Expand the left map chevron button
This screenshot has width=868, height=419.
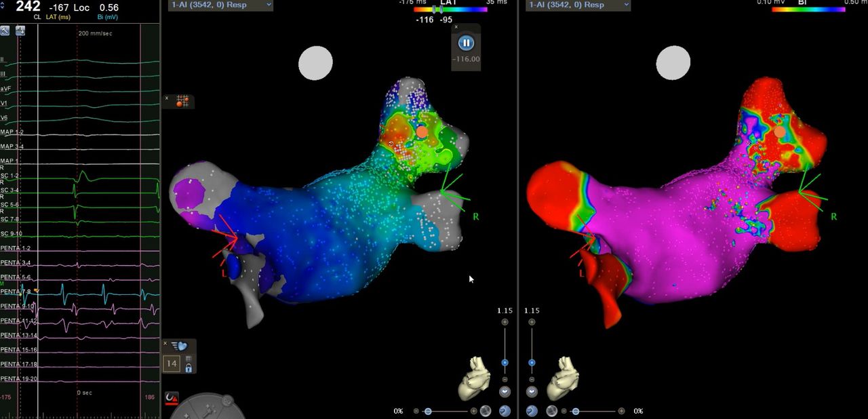505,392
